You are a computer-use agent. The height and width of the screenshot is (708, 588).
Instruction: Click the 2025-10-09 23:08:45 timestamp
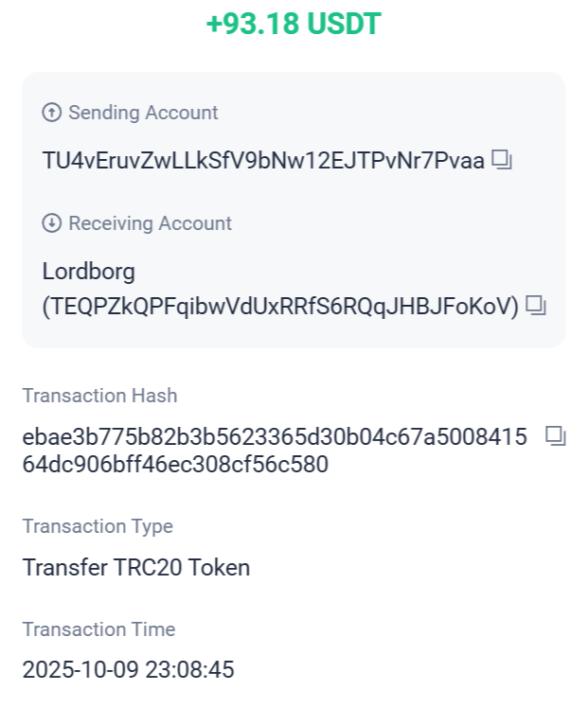128,670
